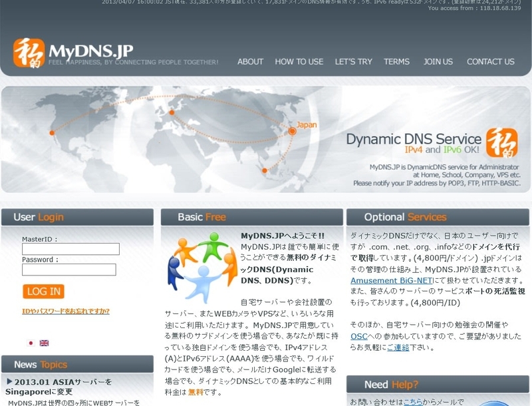The image size is (532, 406).
Task: Open forgot ID or password link
Action: coord(66,311)
